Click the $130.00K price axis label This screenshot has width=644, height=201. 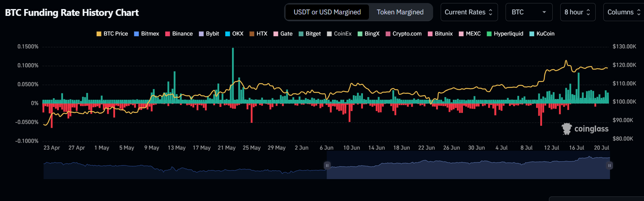(624, 46)
